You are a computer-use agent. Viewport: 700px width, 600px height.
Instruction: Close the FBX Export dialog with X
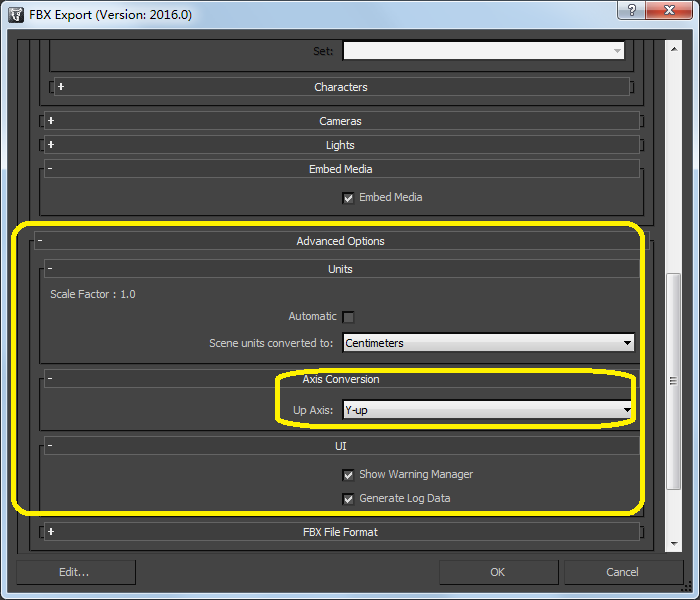click(x=669, y=10)
